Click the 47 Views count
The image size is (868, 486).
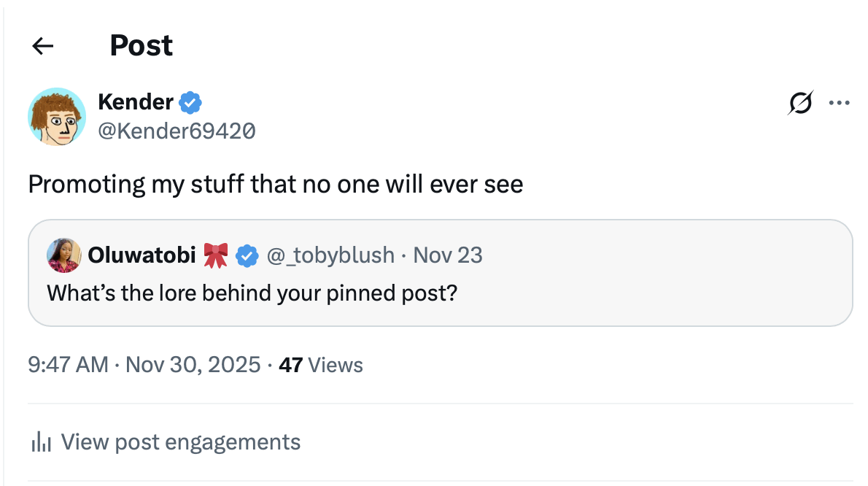pyautogui.click(x=321, y=364)
